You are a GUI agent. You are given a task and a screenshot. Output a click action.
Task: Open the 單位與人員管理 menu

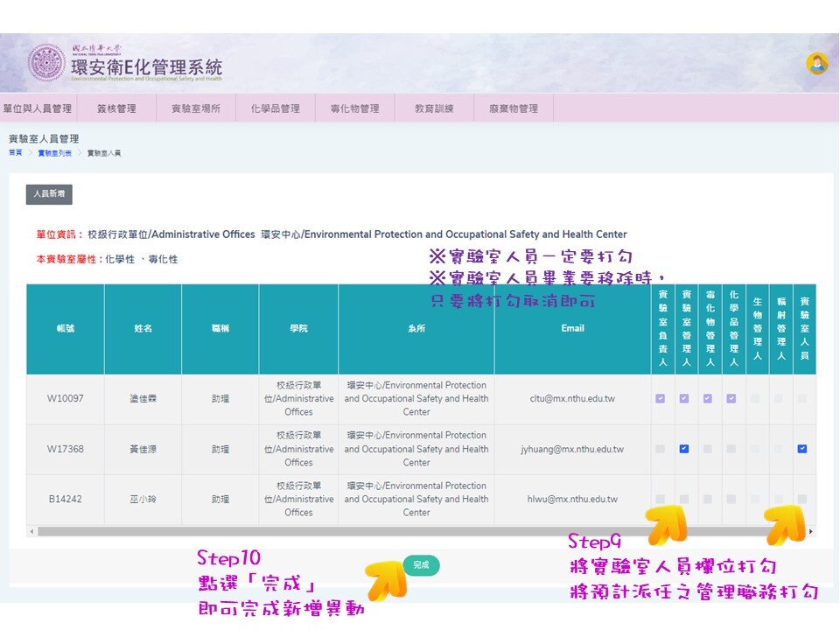coord(38,108)
